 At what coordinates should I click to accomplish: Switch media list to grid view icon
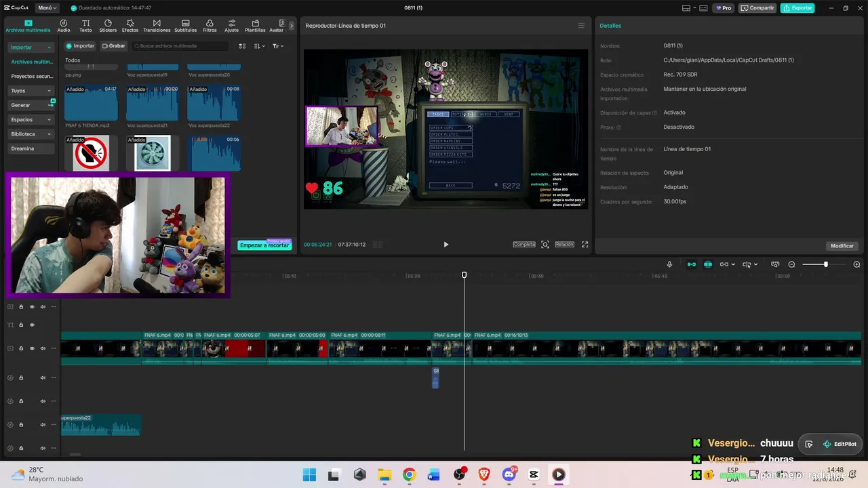pyautogui.click(x=242, y=46)
